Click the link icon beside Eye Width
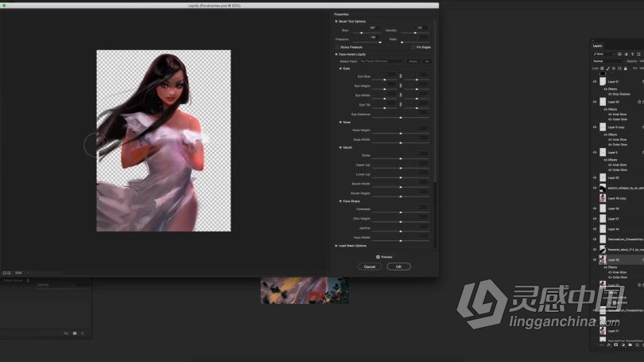 [x=401, y=95]
